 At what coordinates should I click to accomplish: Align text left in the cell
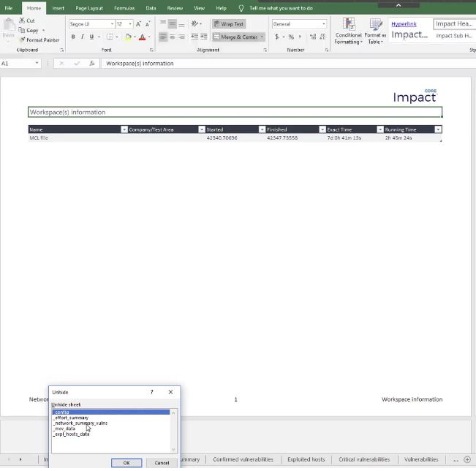pos(163,37)
